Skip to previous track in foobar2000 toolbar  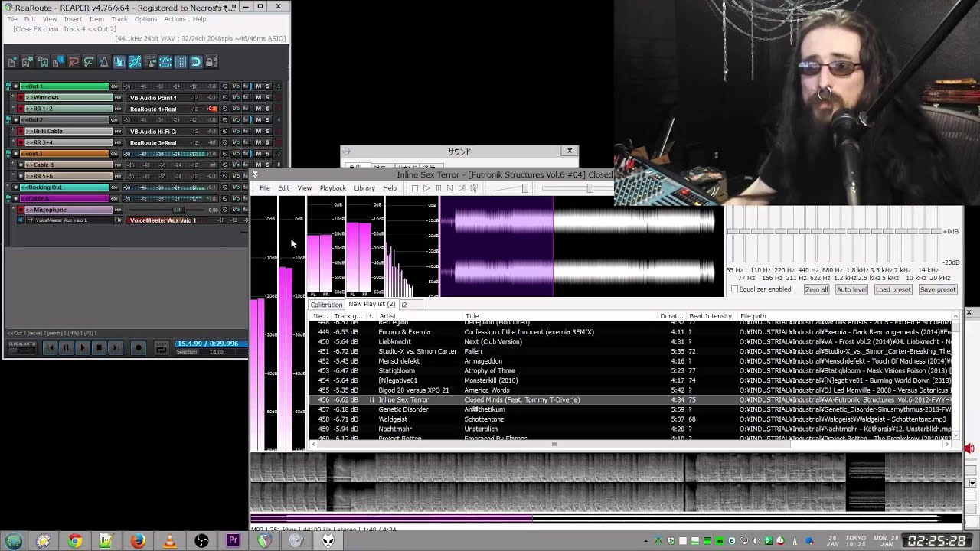pos(450,188)
